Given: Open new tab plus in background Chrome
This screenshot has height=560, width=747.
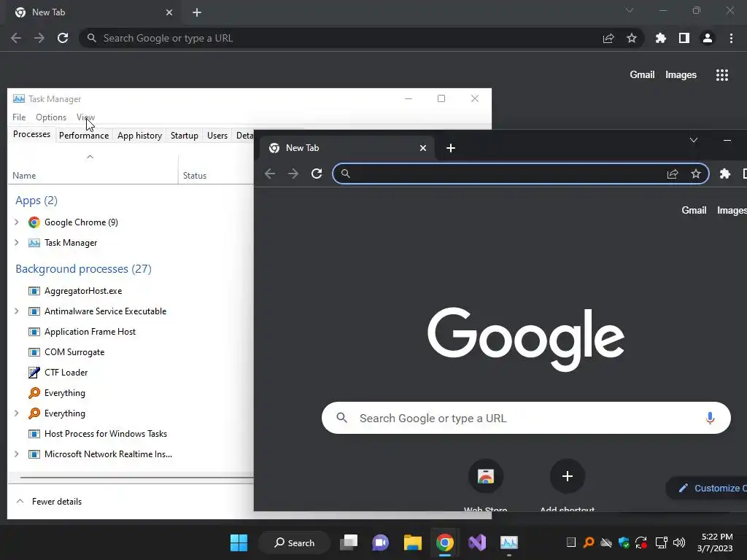Looking at the screenshot, I should 197,12.
